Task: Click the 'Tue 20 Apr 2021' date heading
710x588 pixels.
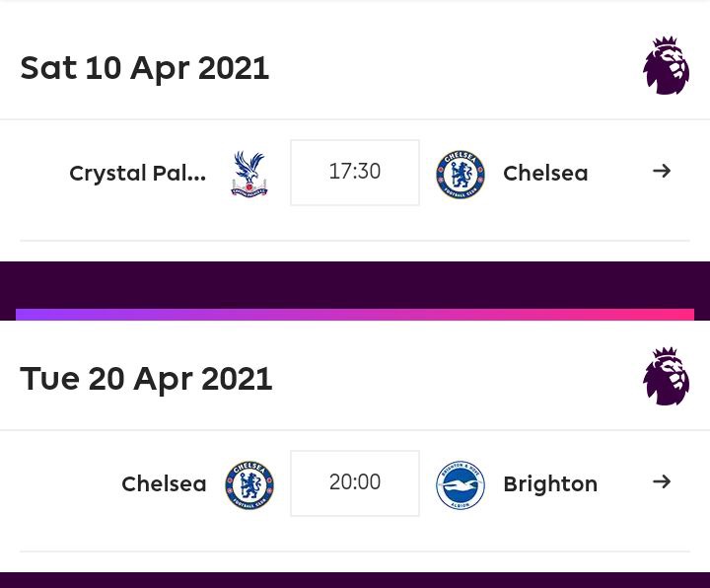Action: (146, 379)
